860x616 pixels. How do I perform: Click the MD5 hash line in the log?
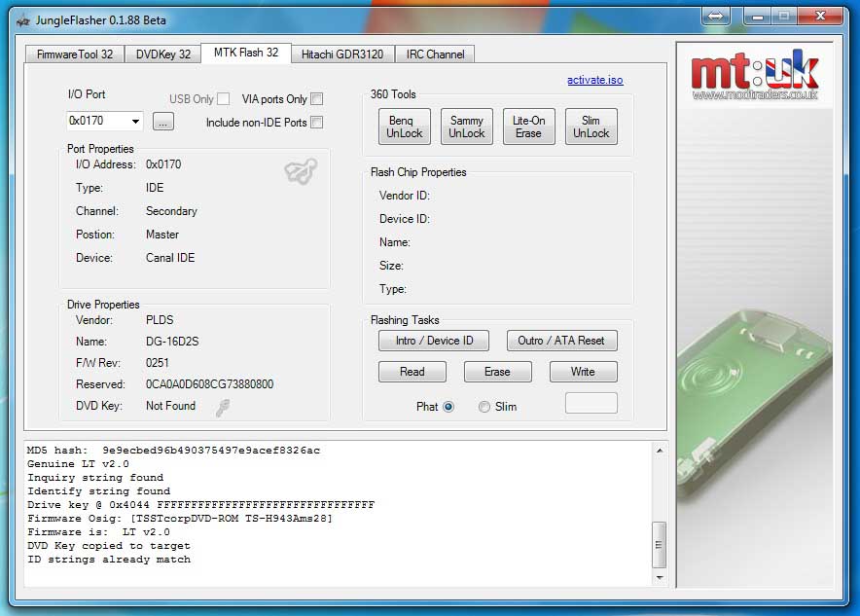point(173,451)
